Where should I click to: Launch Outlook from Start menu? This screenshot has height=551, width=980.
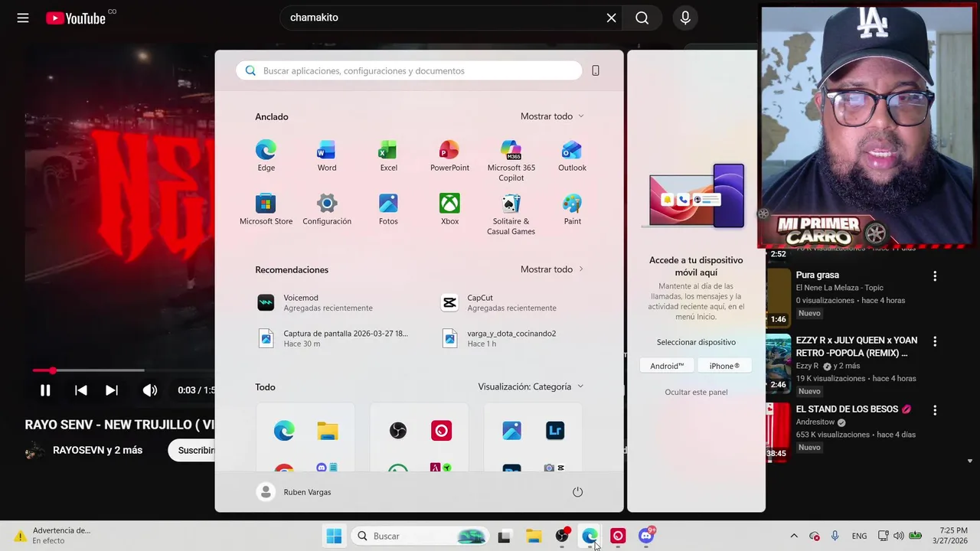click(x=572, y=156)
